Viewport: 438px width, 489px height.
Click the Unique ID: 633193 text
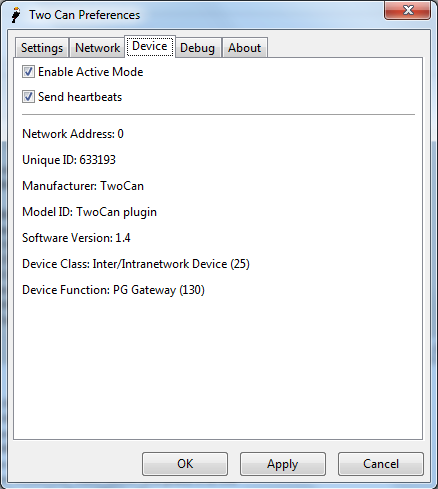click(69, 160)
